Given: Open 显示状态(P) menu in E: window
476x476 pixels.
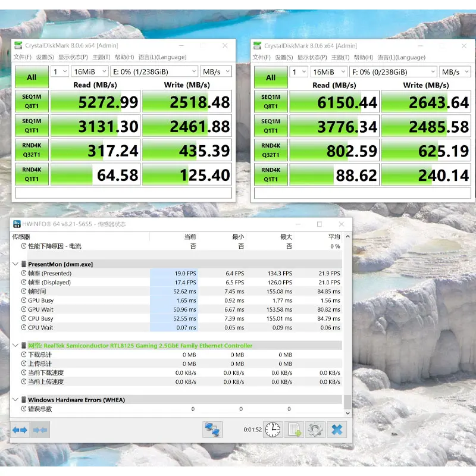Looking at the screenshot, I should (73, 57).
